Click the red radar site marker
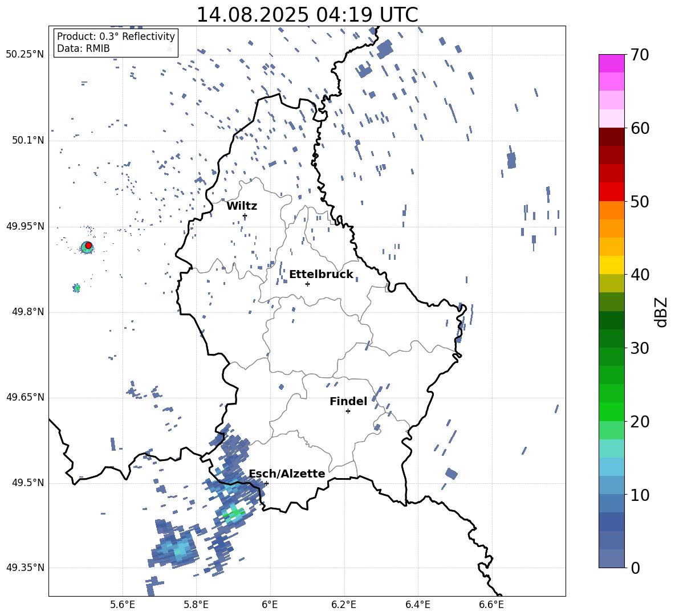 pos(88,245)
